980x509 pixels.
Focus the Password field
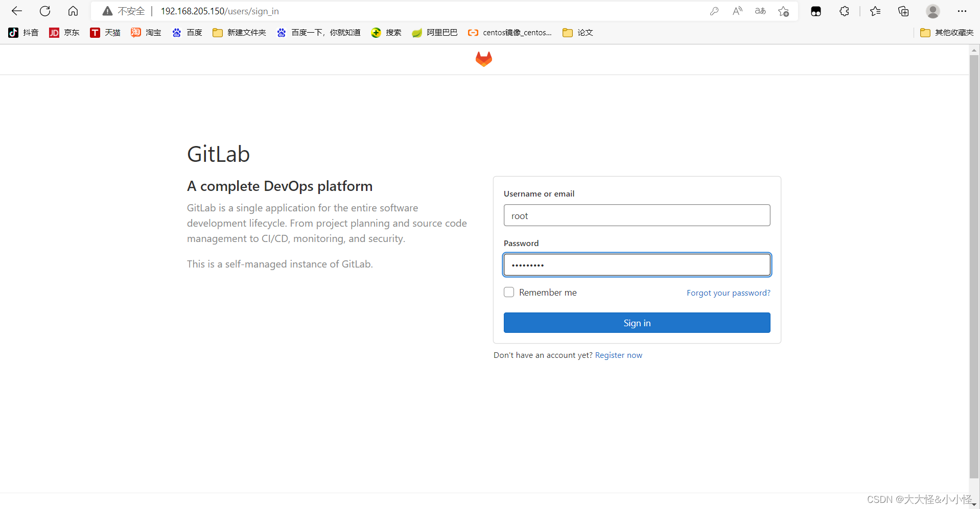(637, 265)
